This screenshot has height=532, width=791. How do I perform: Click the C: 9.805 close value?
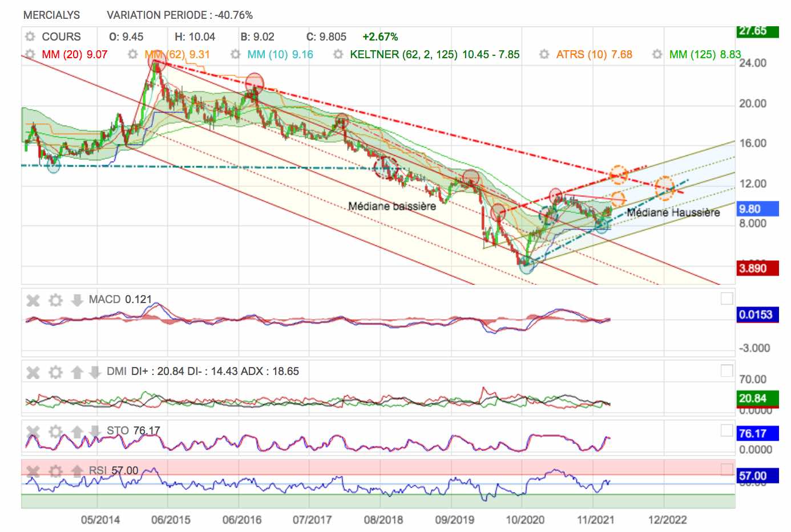[326, 37]
